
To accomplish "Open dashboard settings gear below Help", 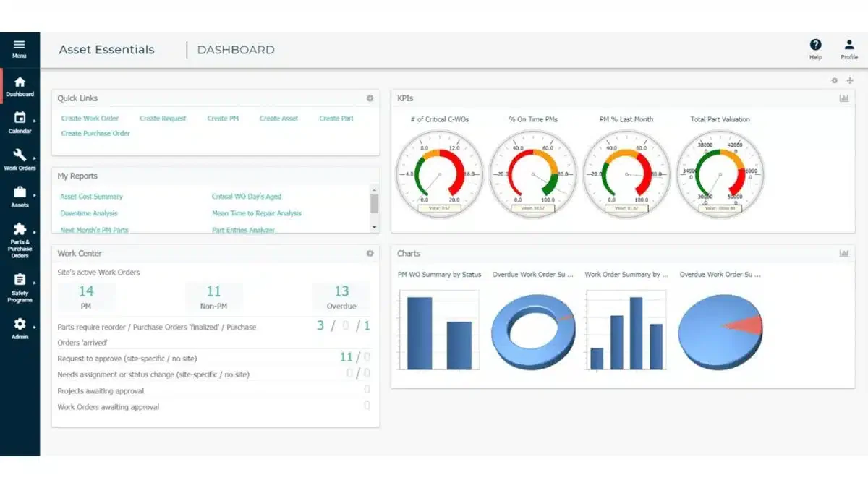I will tap(835, 80).
